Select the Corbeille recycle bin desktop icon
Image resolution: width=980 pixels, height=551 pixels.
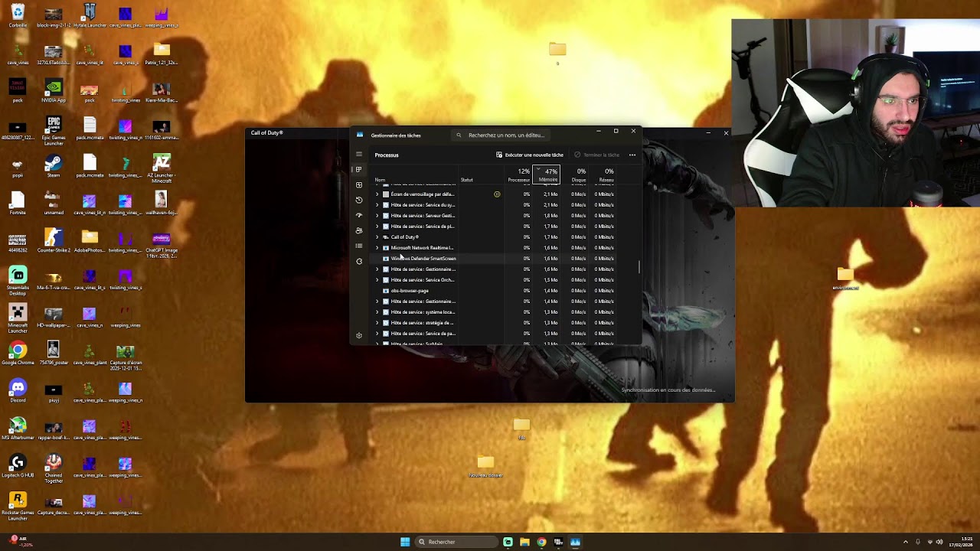(x=18, y=16)
